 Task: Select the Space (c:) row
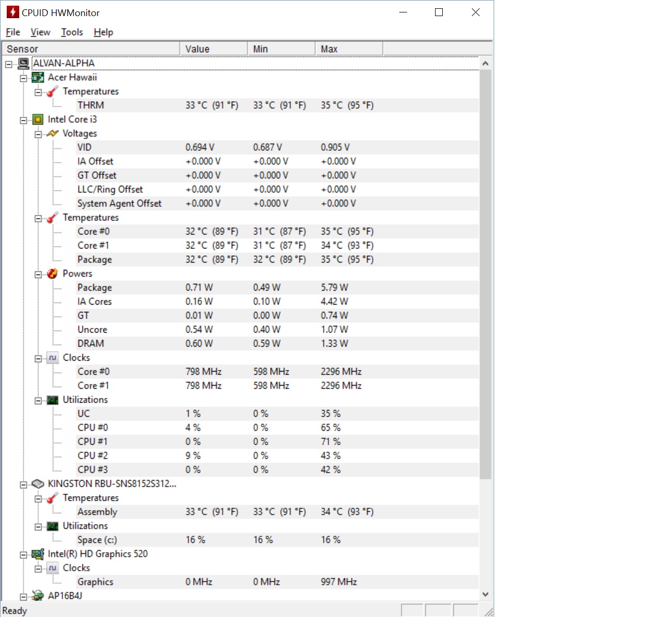pyautogui.click(x=277, y=540)
